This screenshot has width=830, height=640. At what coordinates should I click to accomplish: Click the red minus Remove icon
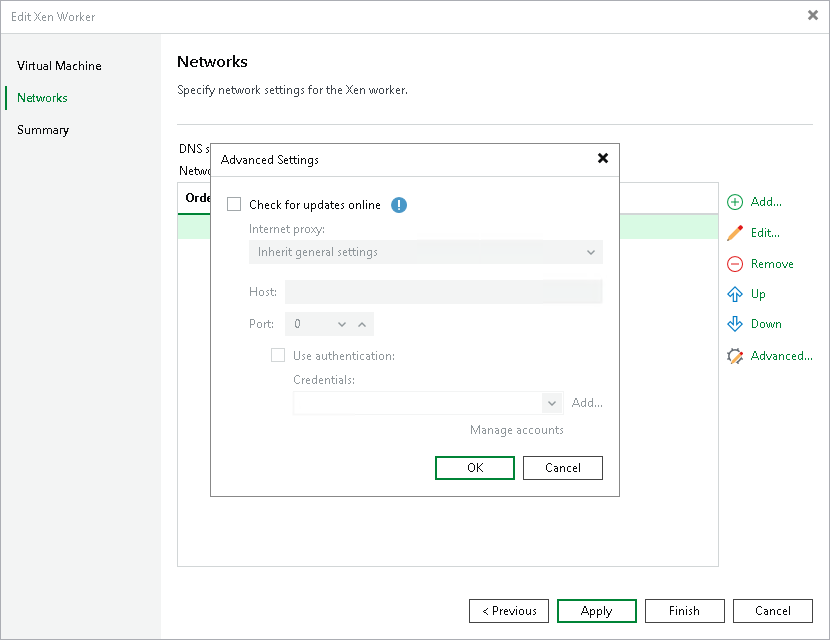pyautogui.click(x=735, y=264)
